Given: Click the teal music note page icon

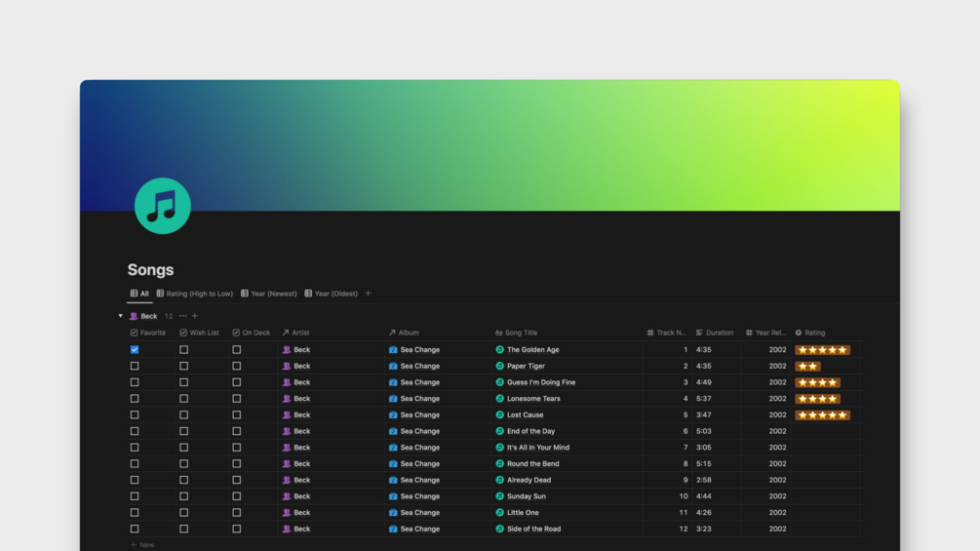Looking at the screenshot, I should click(163, 206).
